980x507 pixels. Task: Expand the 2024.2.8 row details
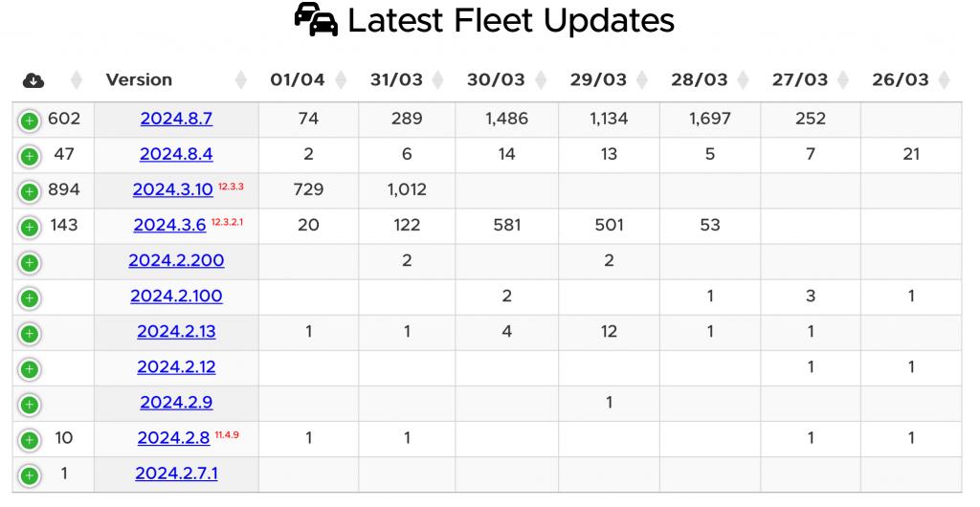[30, 440]
